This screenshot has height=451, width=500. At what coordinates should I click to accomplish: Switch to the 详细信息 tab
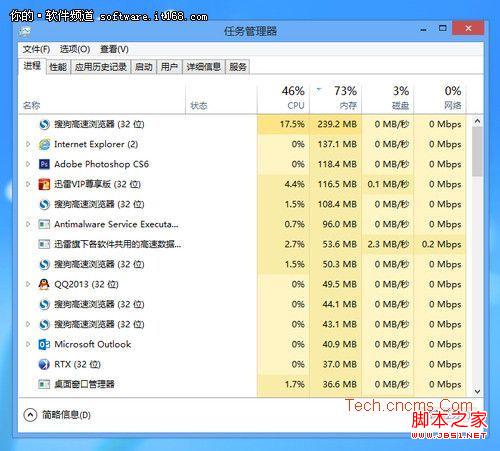204,67
